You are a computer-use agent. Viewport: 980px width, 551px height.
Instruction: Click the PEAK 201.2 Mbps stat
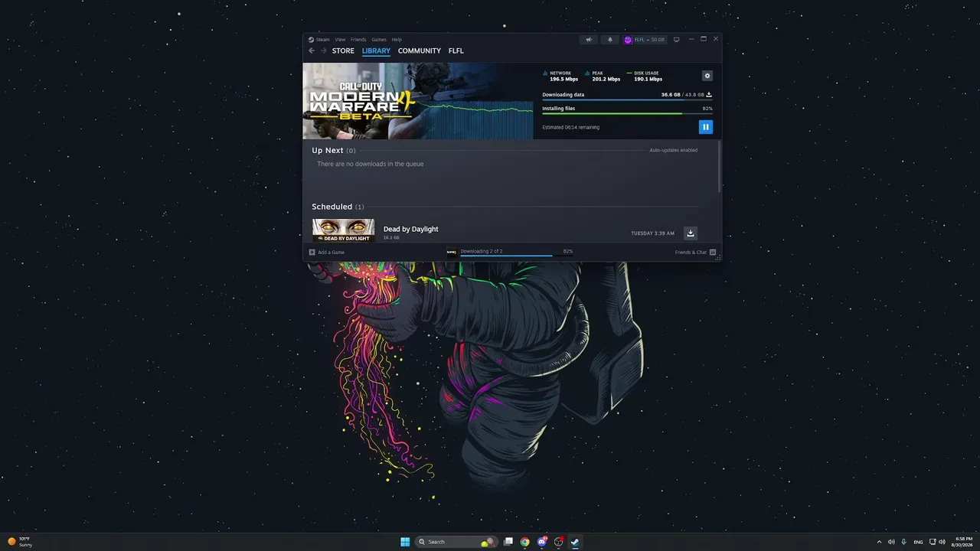(603, 77)
